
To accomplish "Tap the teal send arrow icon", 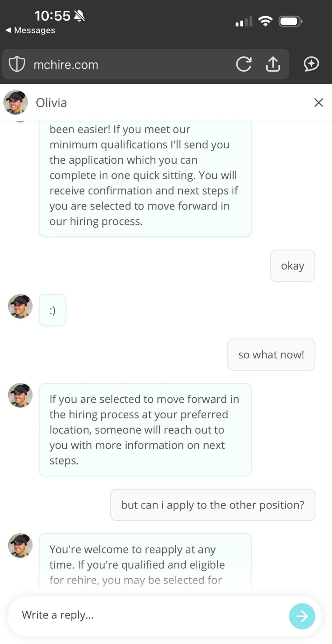I will pos(302,616).
